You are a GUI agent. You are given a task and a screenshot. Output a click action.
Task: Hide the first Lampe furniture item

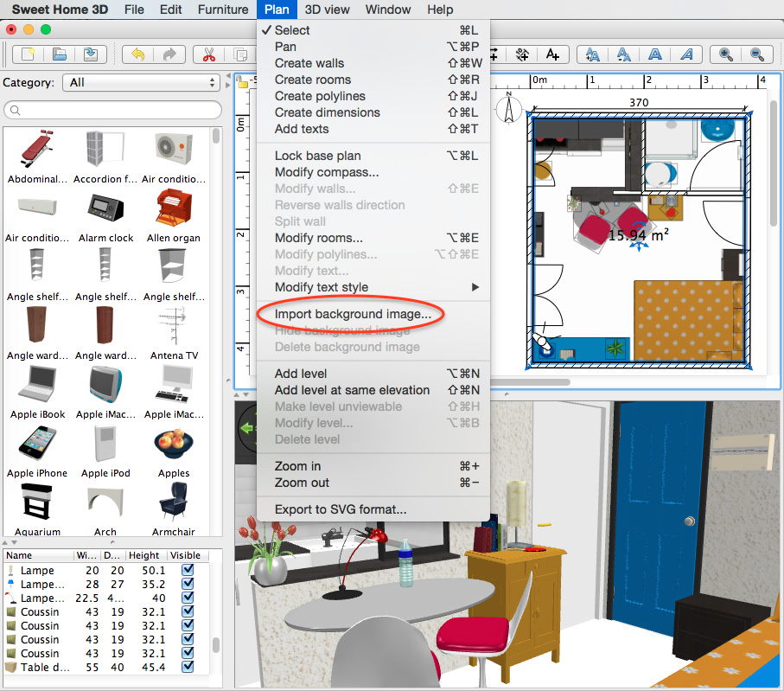pos(188,570)
